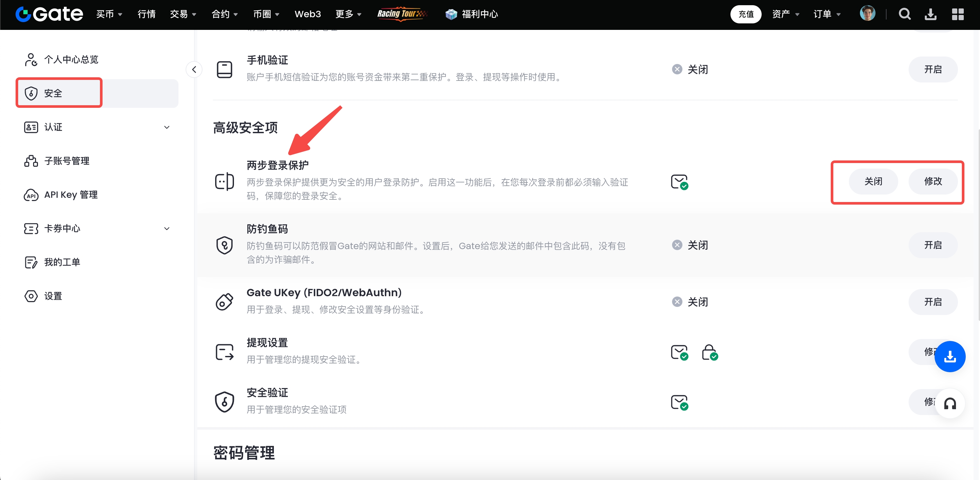Go to Web3 in top menu
Viewport: 980px width, 480px height.
coord(307,15)
